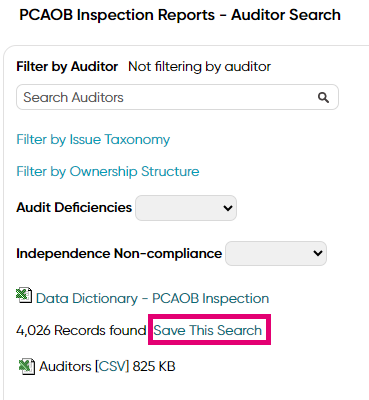The height and width of the screenshot is (400, 369).
Task: Click the Filter by Auditor label
Action: [x=67, y=67]
